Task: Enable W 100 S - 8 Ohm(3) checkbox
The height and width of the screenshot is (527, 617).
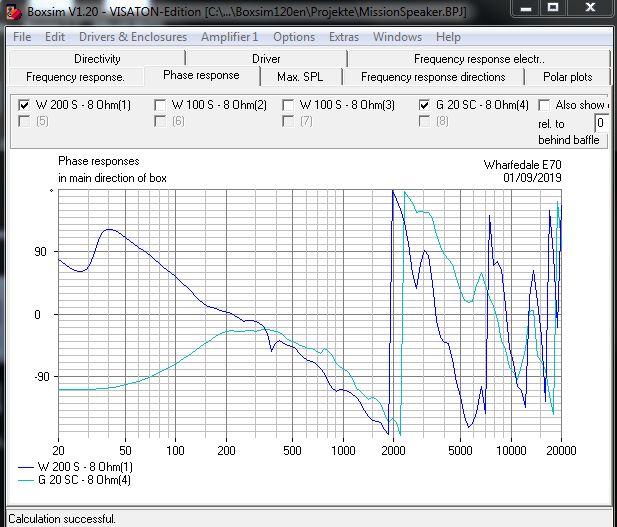Action: click(x=288, y=105)
